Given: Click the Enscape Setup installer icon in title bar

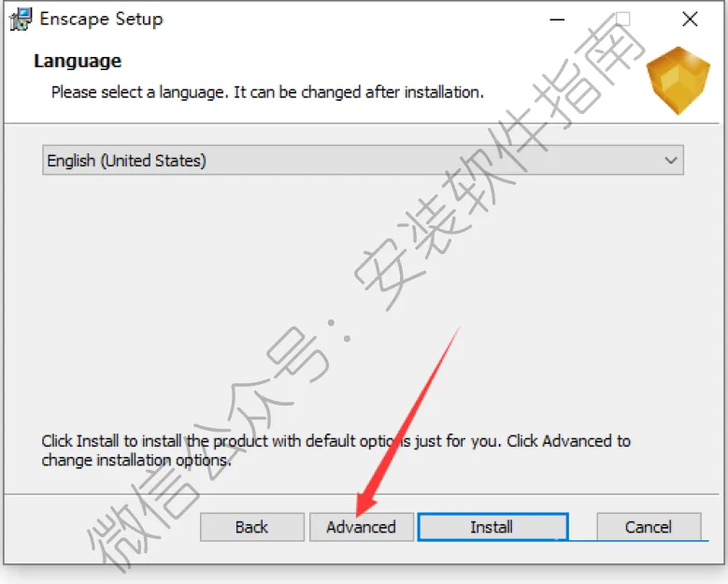Looking at the screenshot, I should click(21, 20).
